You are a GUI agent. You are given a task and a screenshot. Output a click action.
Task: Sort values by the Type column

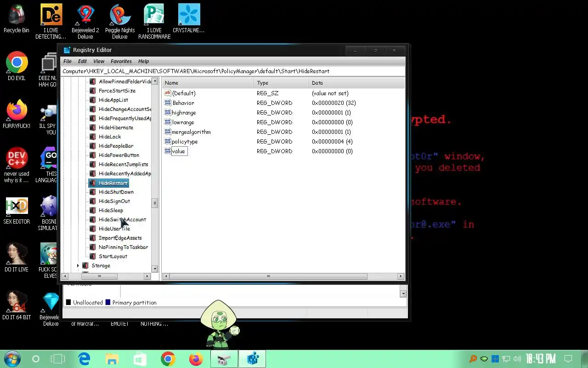click(x=281, y=83)
